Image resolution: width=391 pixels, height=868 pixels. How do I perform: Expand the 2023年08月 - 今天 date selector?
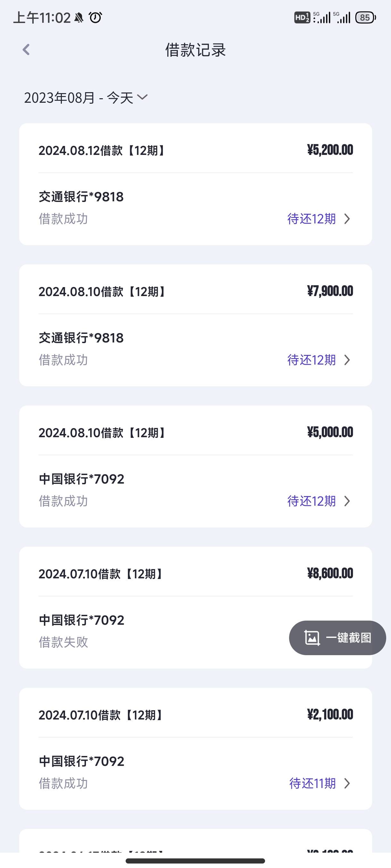tap(86, 98)
